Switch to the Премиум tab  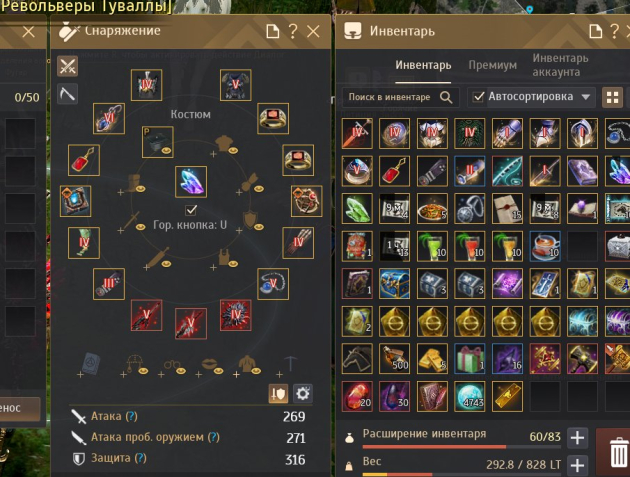pyautogui.click(x=493, y=65)
